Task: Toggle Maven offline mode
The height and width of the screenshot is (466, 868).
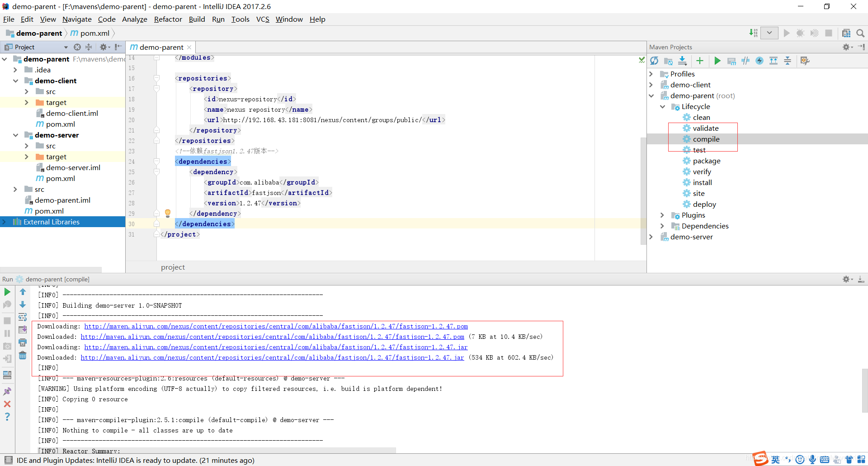Action: point(745,61)
